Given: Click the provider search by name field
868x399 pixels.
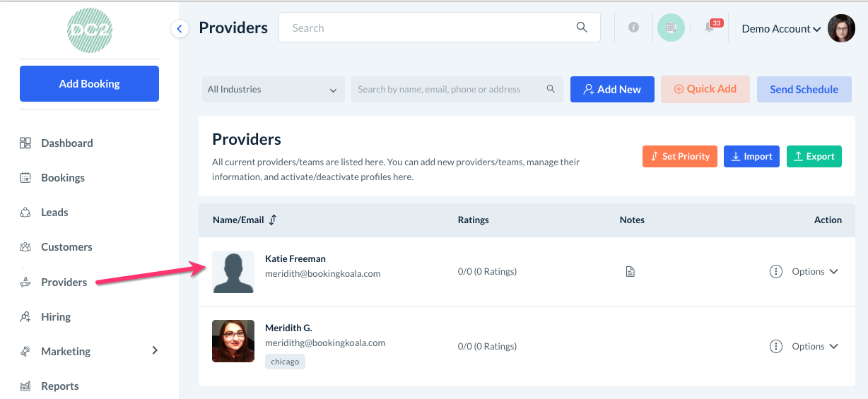Looking at the screenshot, I should [x=448, y=90].
